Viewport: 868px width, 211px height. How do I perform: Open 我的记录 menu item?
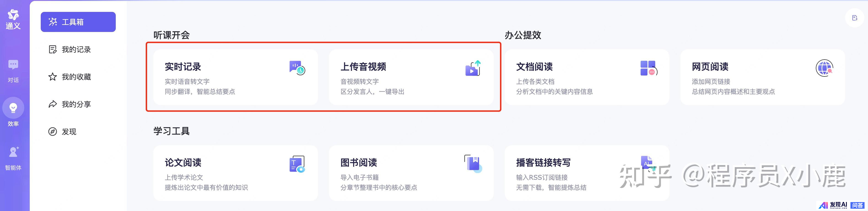(76, 50)
